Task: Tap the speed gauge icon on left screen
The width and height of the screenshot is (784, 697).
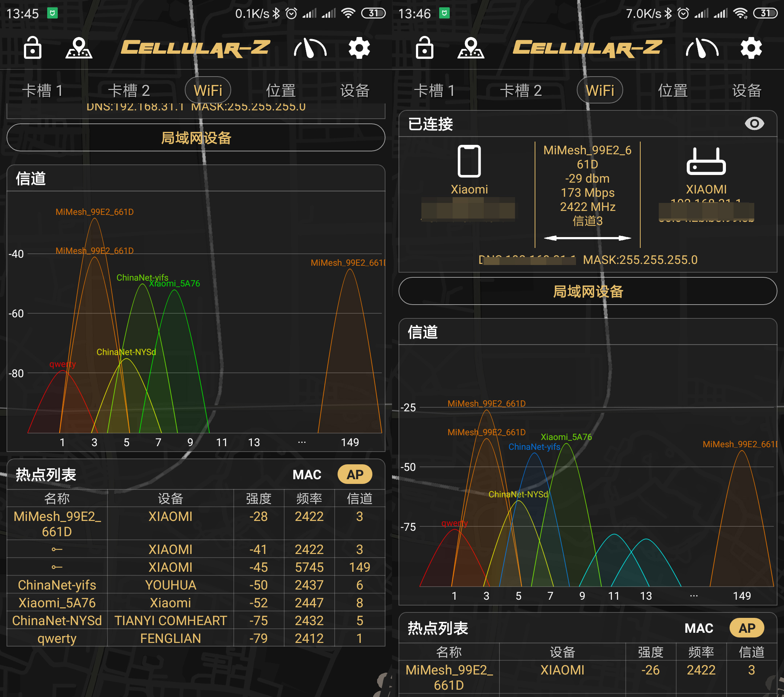Action: [x=310, y=48]
